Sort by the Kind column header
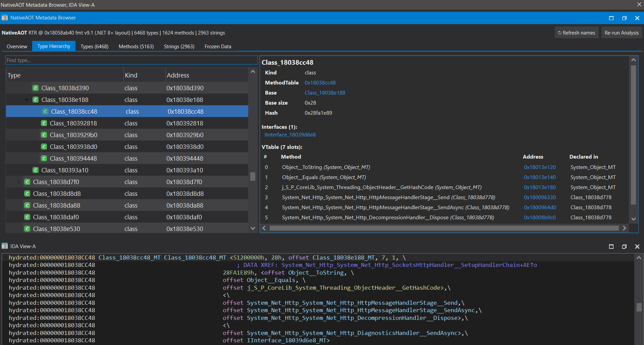The width and height of the screenshot is (644, 345). pos(144,75)
